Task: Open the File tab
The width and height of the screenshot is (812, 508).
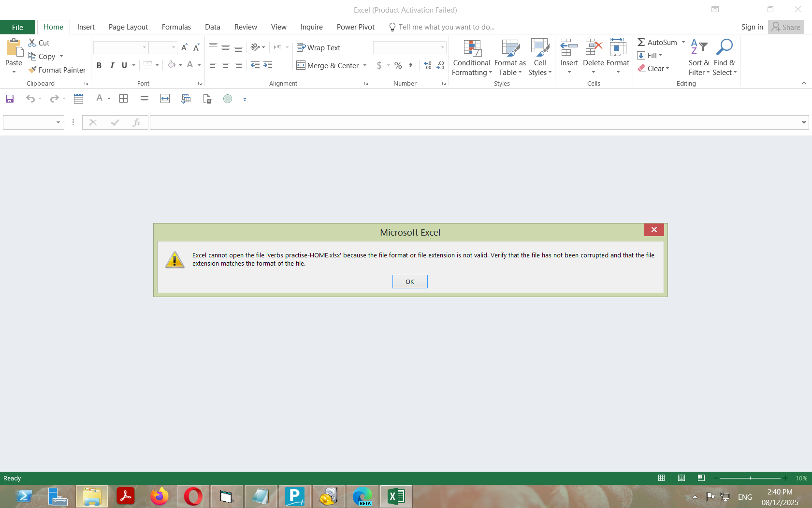Action: [x=18, y=27]
